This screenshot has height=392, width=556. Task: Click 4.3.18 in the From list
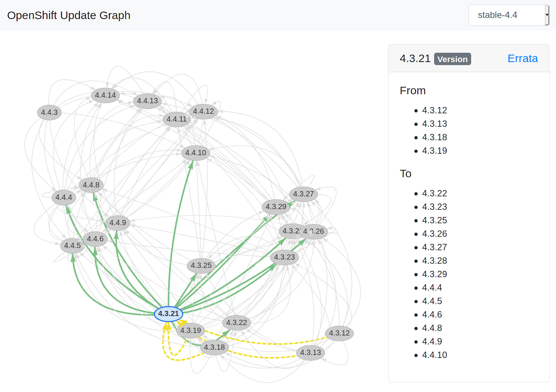click(434, 137)
